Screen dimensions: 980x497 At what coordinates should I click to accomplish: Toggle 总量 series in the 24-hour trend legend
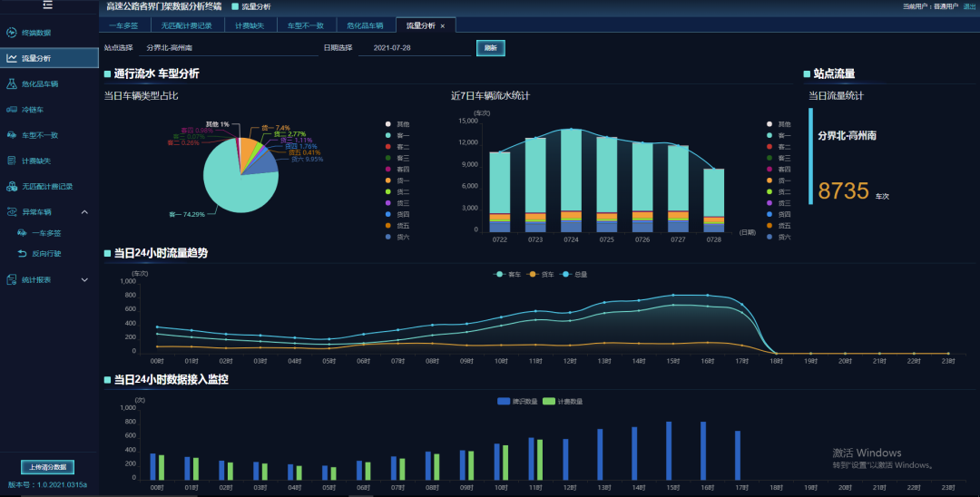(x=570, y=274)
